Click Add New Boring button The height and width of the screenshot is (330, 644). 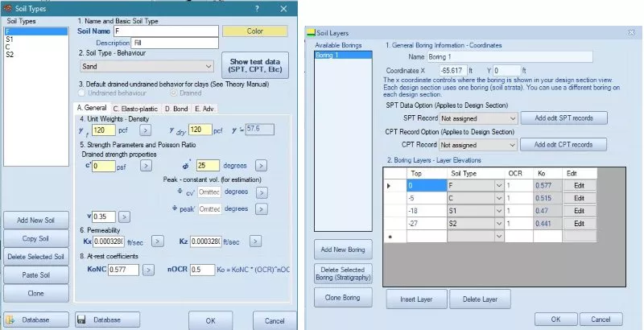pyautogui.click(x=343, y=250)
